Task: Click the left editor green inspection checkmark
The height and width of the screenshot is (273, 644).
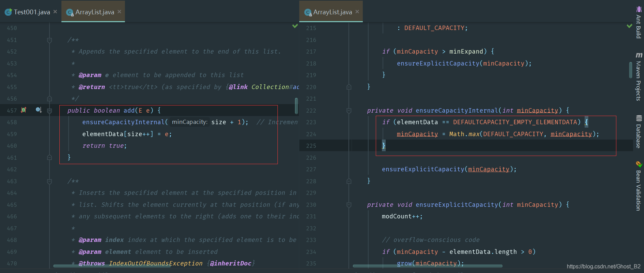Action: [295, 26]
